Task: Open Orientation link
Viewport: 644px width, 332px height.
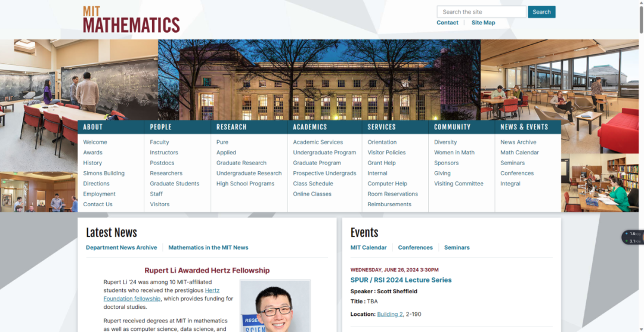Action: click(382, 142)
